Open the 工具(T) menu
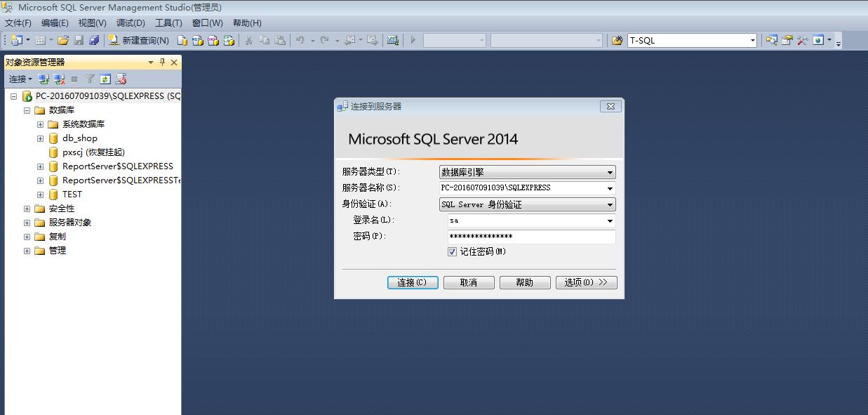 (168, 23)
